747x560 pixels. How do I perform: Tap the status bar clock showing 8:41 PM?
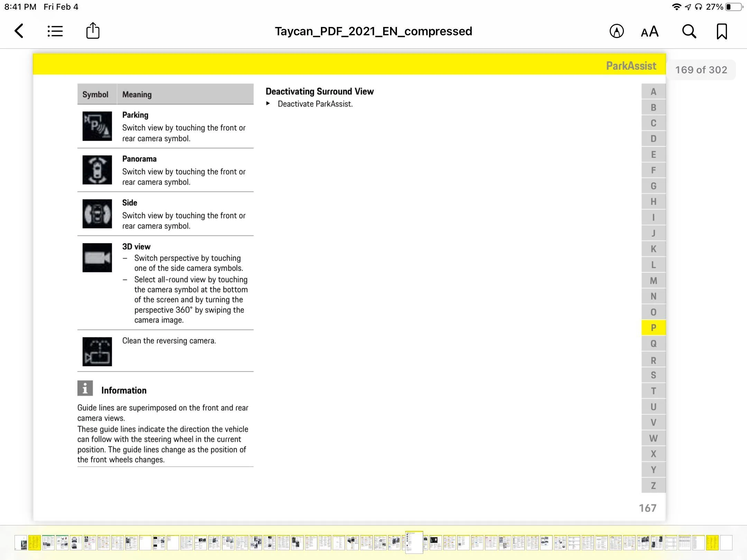20,7
